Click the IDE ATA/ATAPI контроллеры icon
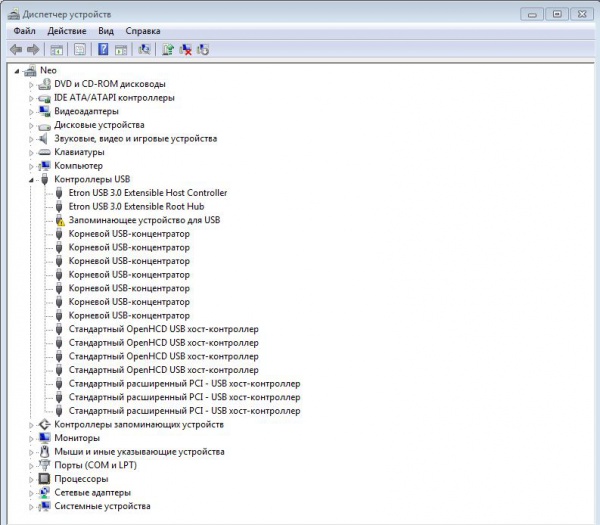This screenshot has height=525, width=600. 44,98
